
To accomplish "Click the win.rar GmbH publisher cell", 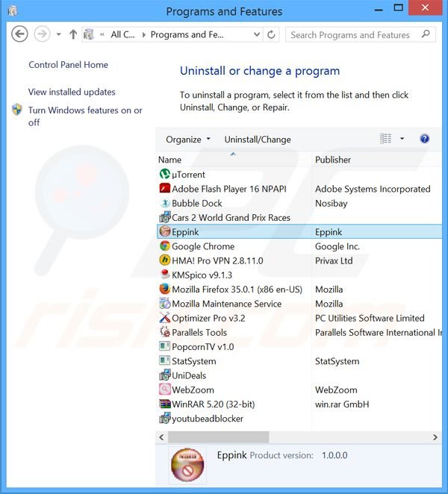I will pyautogui.click(x=342, y=404).
